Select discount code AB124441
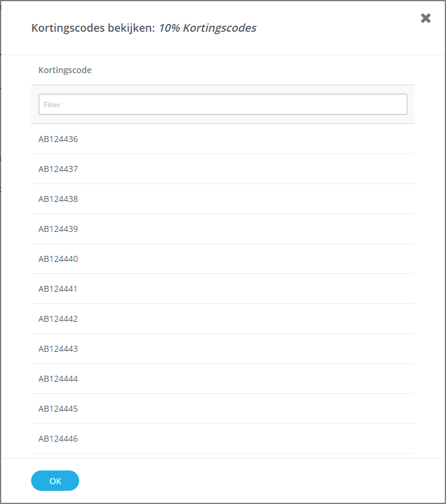446x504 pixels. (58, 289)
